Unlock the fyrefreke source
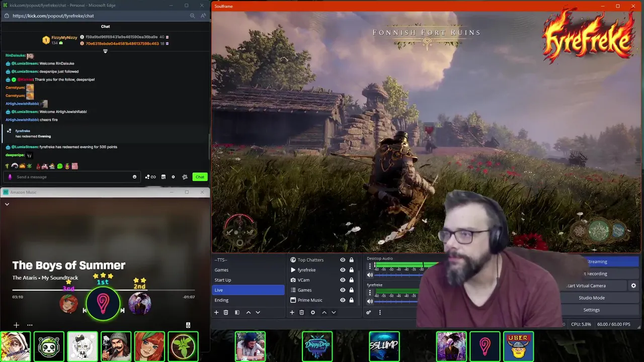The width and height of the screenshot is (644, 362). [x=351, y=270]
